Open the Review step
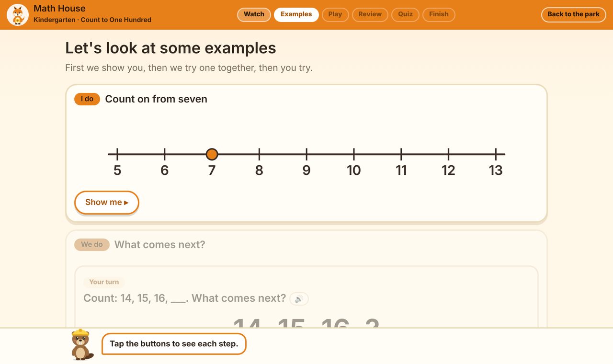 click(x=370, y=14)
